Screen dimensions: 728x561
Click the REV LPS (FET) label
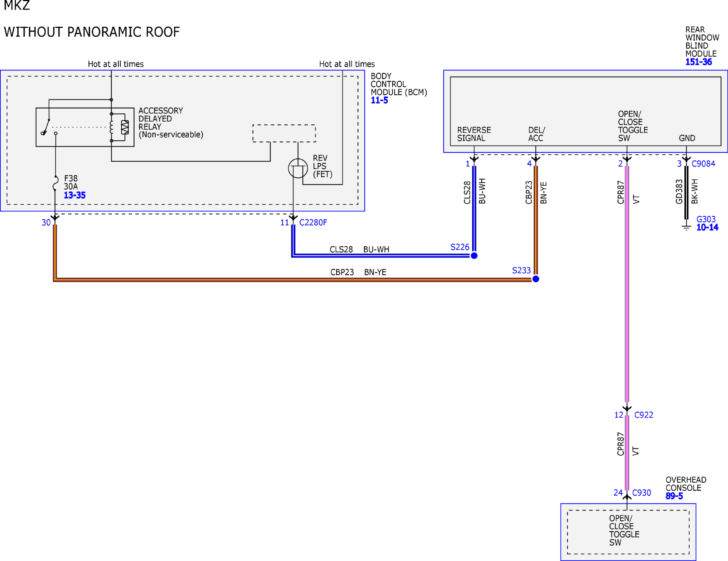click(323, 166)
